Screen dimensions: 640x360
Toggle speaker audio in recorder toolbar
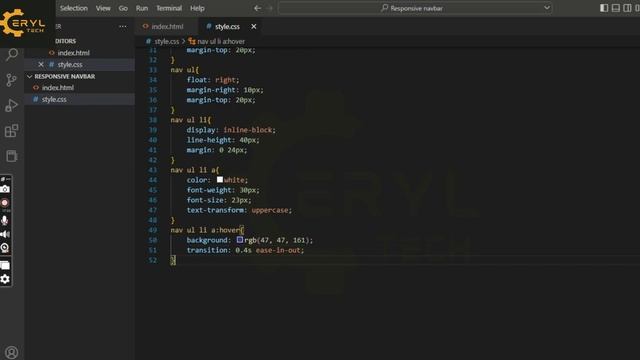[5, 234]
